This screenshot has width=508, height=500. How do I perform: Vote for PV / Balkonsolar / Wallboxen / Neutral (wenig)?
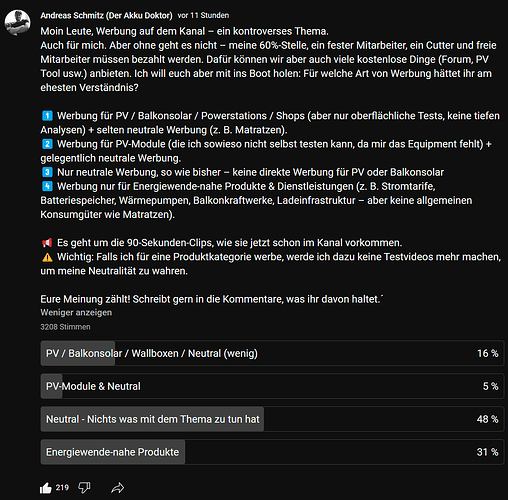(272, 353)
